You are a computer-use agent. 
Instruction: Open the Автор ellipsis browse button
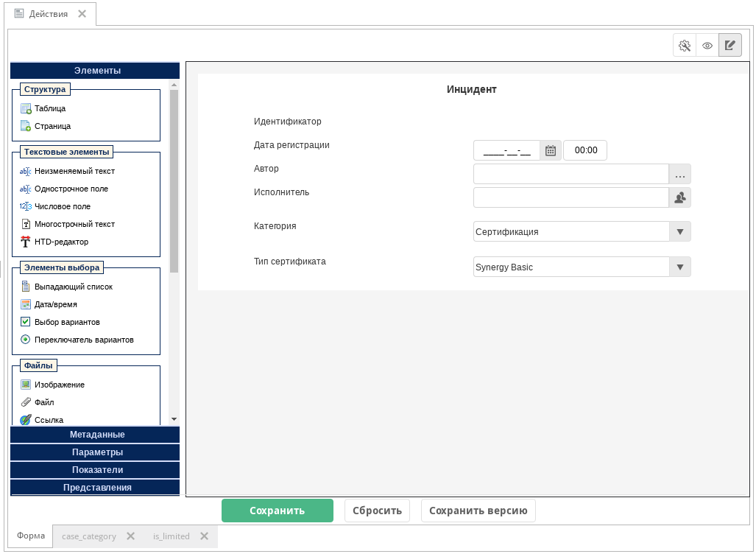click(x=680, y=174)
